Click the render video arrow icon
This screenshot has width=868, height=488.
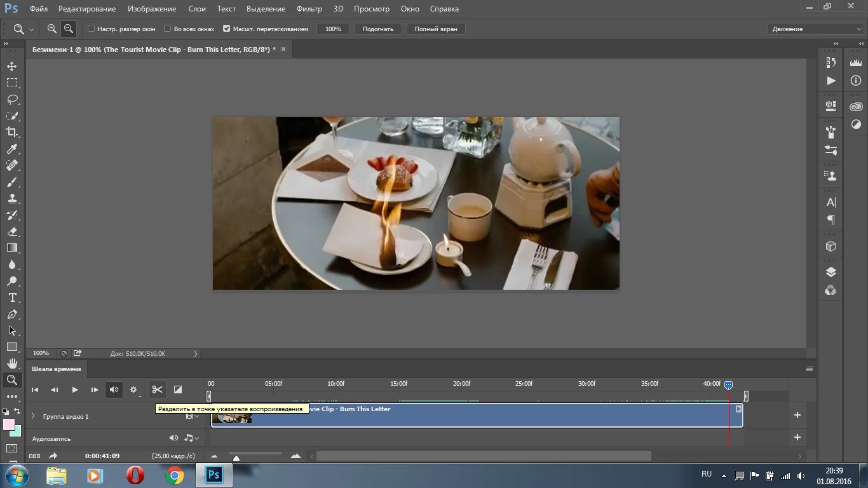coord(53,456)
